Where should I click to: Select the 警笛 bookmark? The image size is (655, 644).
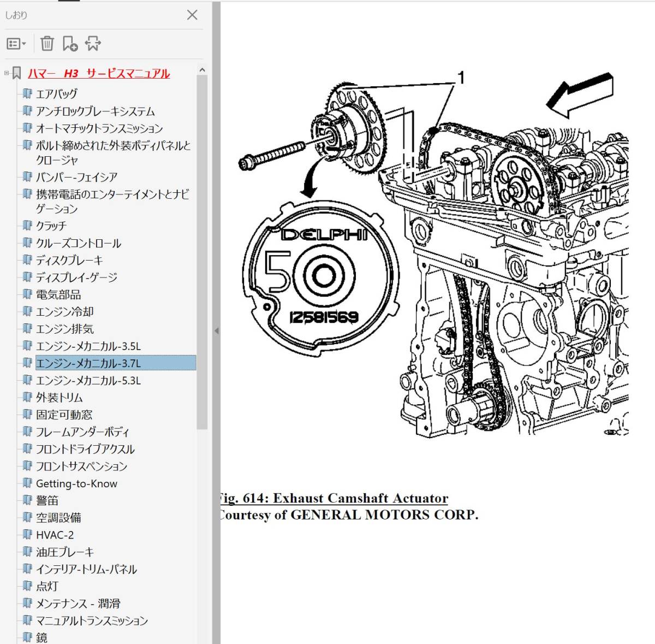pos(47,500)
